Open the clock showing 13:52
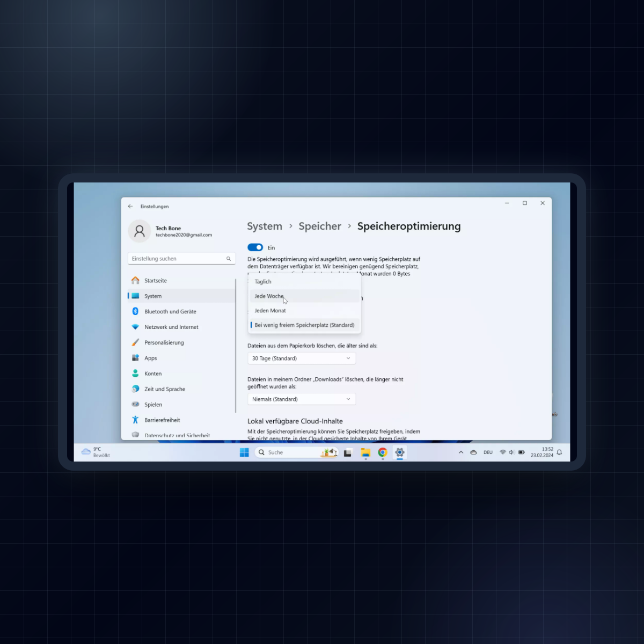 (x=542, y=452)
